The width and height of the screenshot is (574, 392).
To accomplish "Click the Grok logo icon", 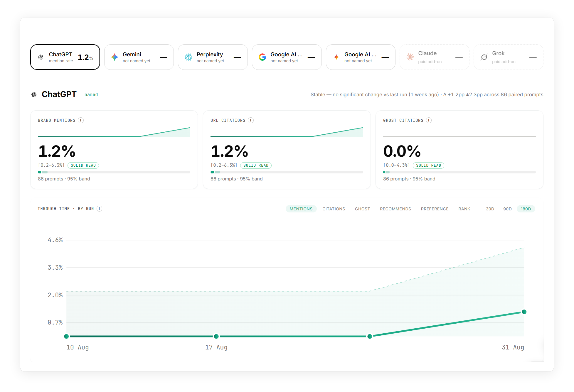I will coord(484,57).
